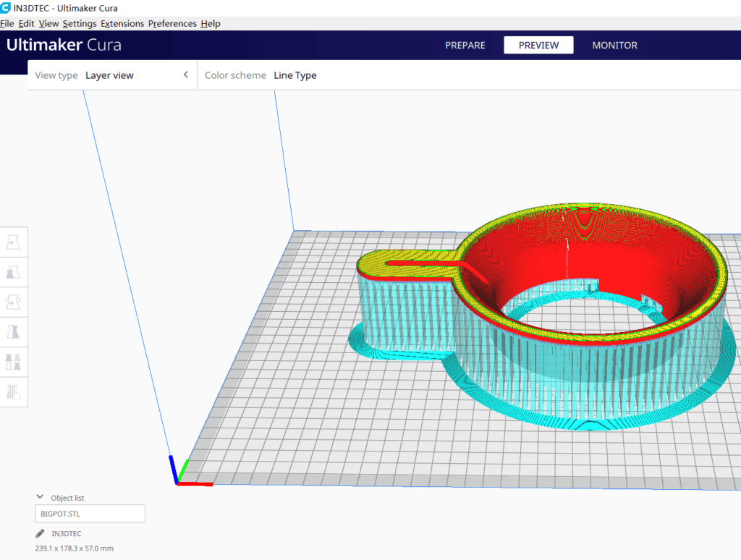Open Per Model Settings tool

(13, 362)
